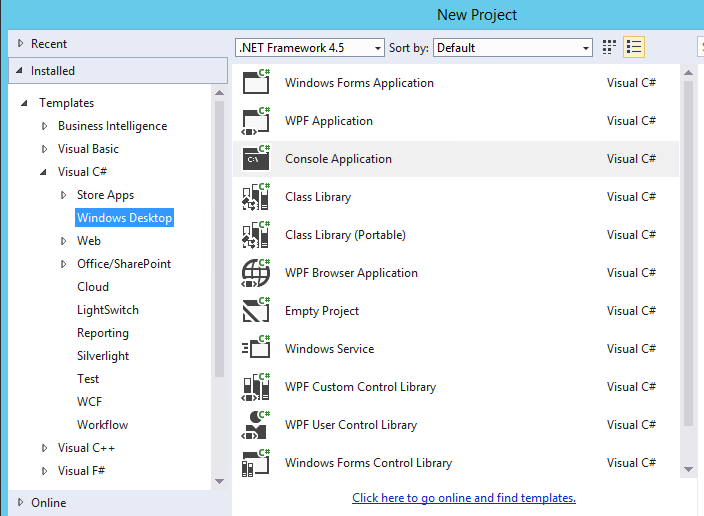Click tree panel scroll down arrow
704x516 pixels.
[220, 481]
